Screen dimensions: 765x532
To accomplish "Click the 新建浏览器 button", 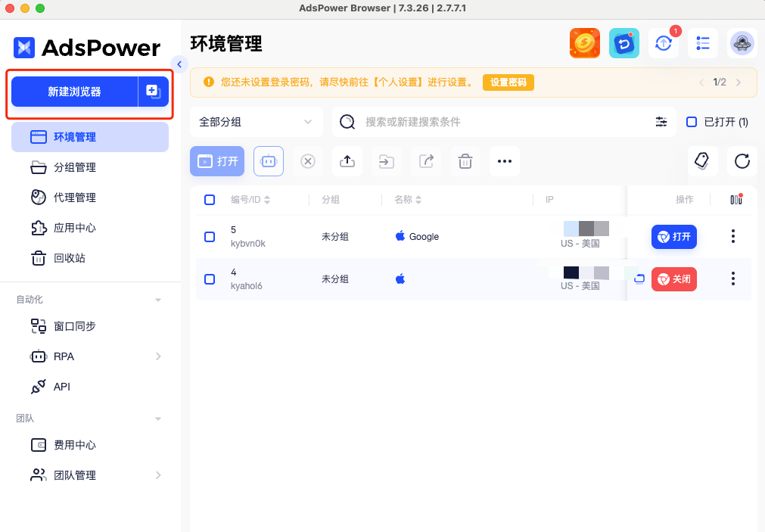I will pos(74,92).
